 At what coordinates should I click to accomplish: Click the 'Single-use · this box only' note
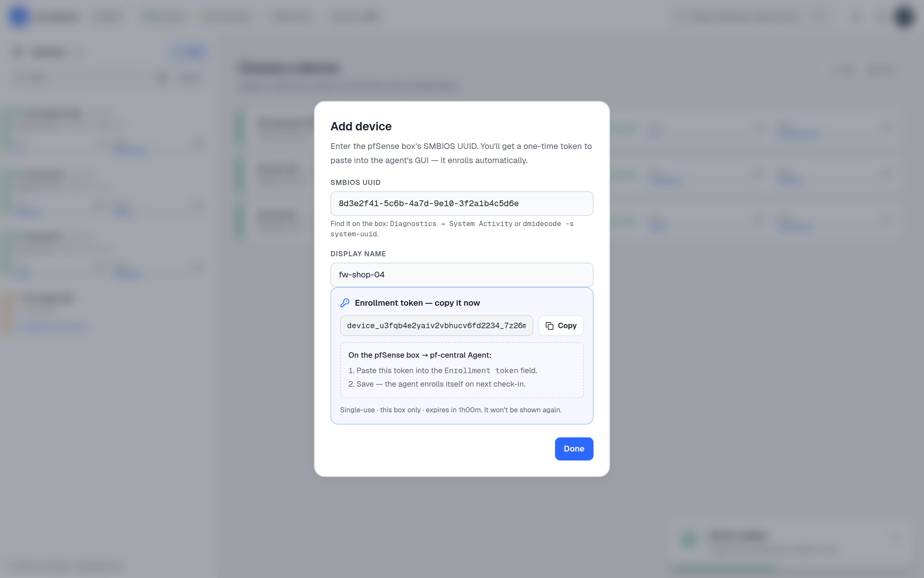point(450,410)
